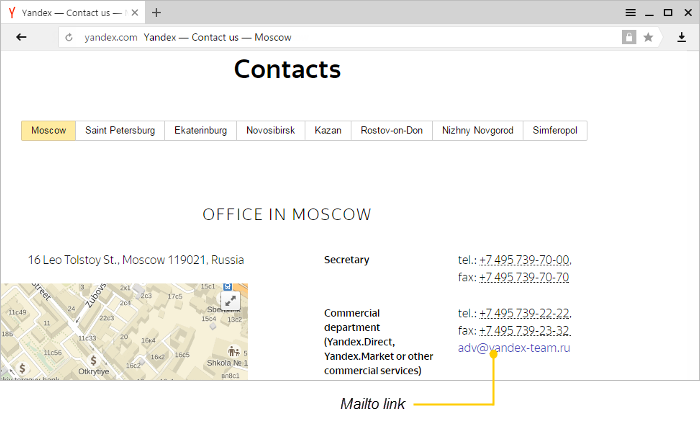Click the Secretary label

click(346, 260)
